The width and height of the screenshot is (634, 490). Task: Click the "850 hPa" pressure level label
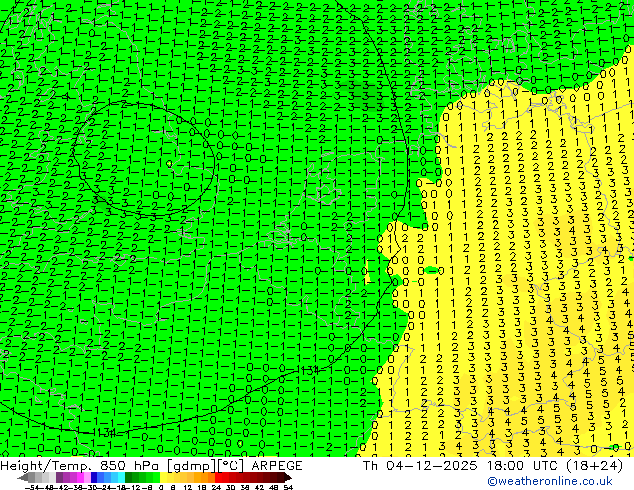point(131,466)
